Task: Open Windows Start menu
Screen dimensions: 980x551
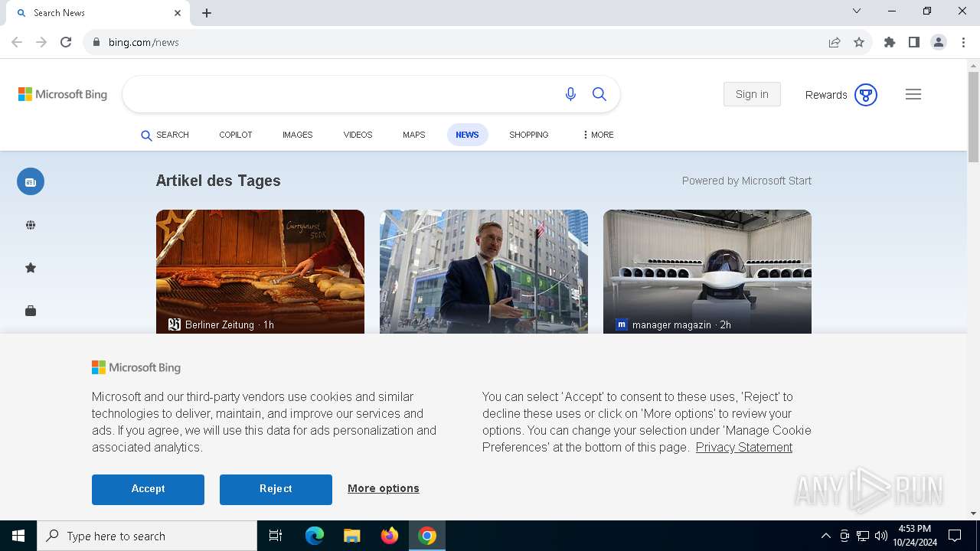Action: [x=18, y=536]
